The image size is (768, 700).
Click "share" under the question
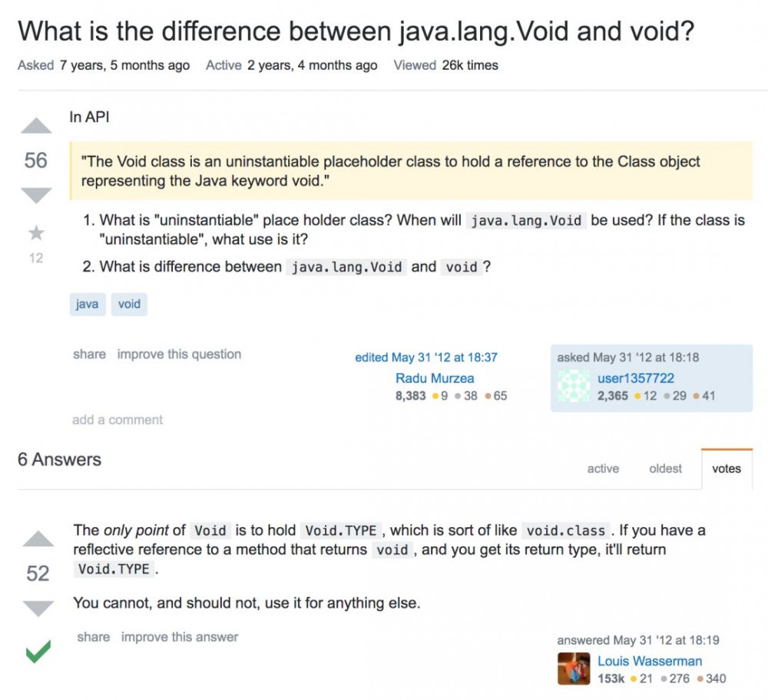88,354
